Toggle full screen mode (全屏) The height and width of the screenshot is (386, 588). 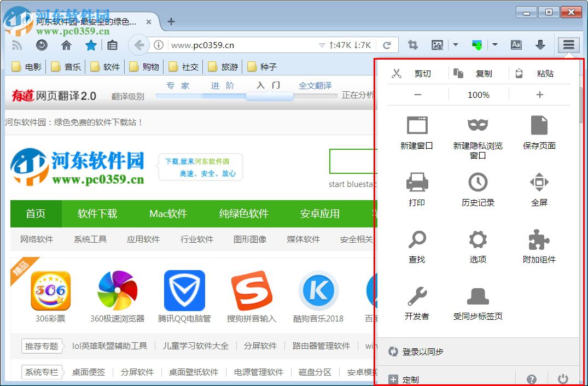(x=538, y=182)
